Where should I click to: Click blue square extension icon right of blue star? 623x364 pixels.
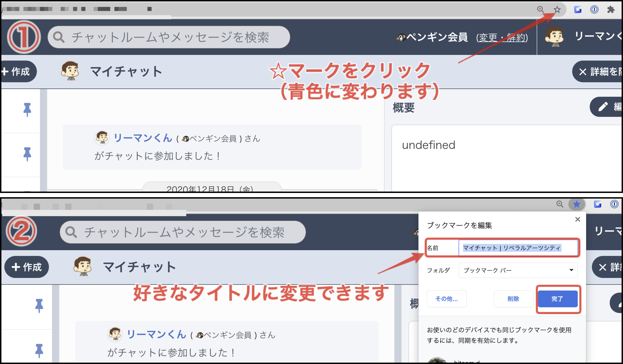tap(598, 204)
